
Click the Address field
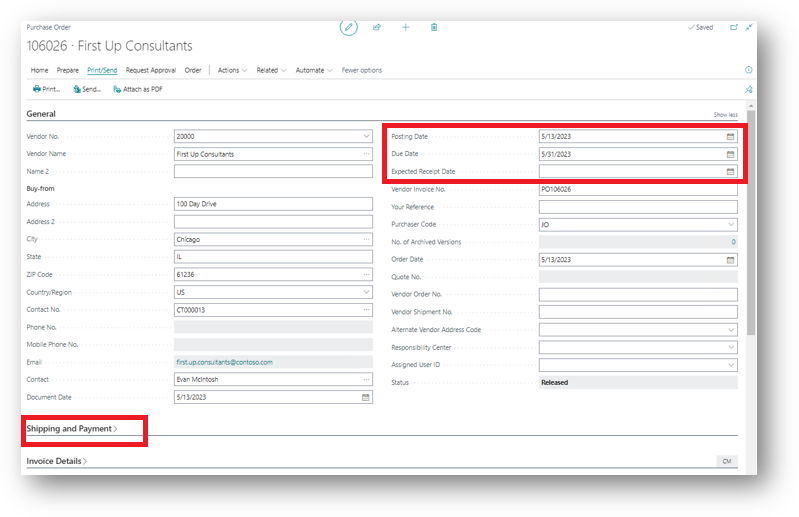click(x=273, y=204)
